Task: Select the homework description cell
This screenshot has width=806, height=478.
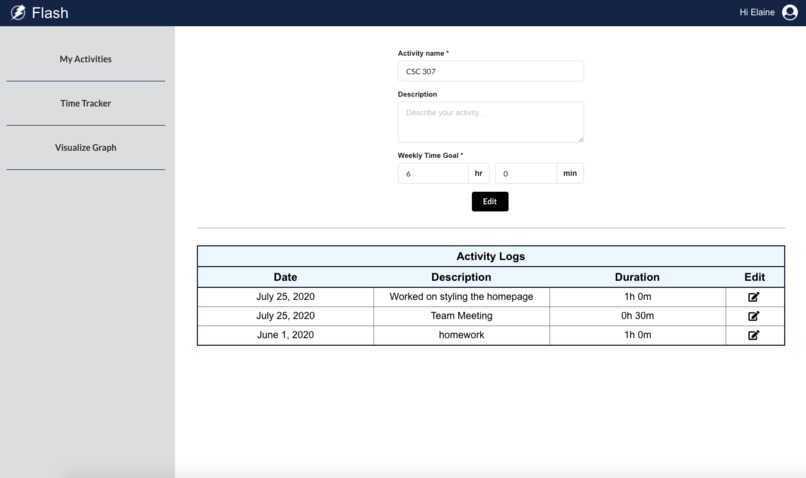Action: point(461,335)
